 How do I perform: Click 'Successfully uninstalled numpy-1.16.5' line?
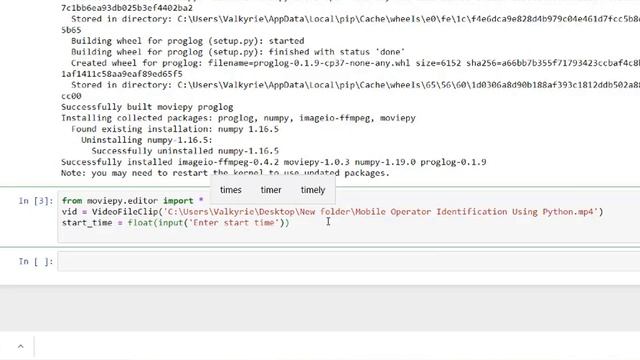(x=185, y=151)
